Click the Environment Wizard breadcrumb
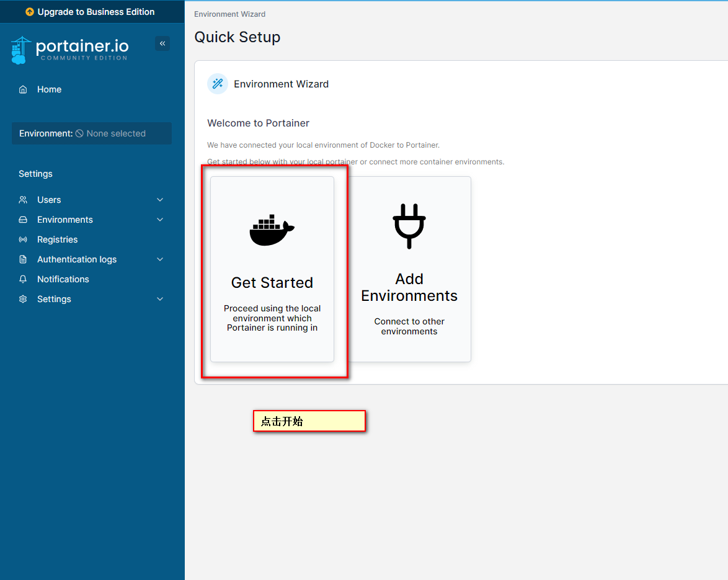The height and width of the screenshot is (580, 728). point(229,14)
